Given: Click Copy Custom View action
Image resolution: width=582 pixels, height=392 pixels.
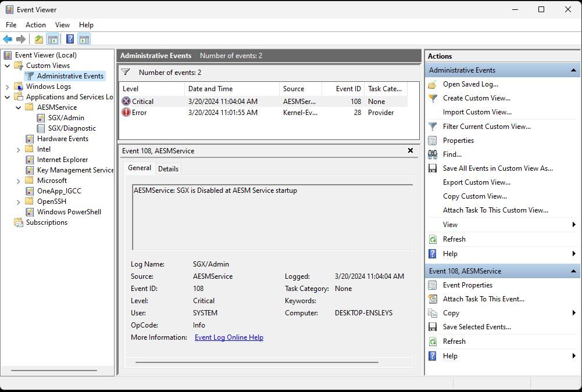Looking at the screenshot, I should point(475,196).
